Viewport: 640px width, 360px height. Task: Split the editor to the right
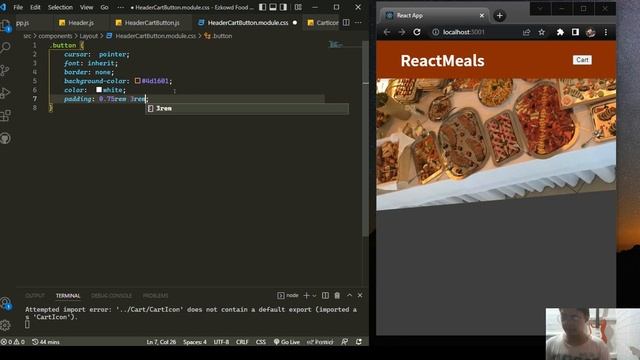click(x=346, y=22)
